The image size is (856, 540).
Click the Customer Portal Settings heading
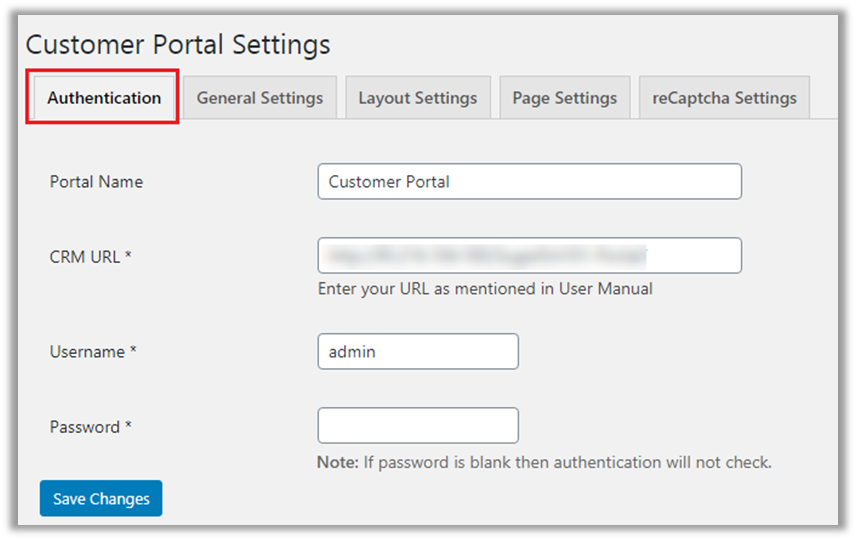[x=177, y=45]
